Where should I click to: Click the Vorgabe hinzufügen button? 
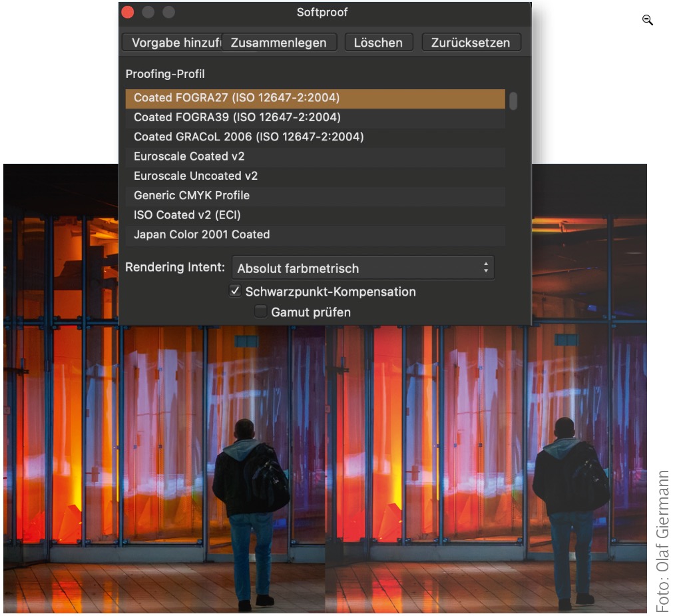tap(172, 43)
